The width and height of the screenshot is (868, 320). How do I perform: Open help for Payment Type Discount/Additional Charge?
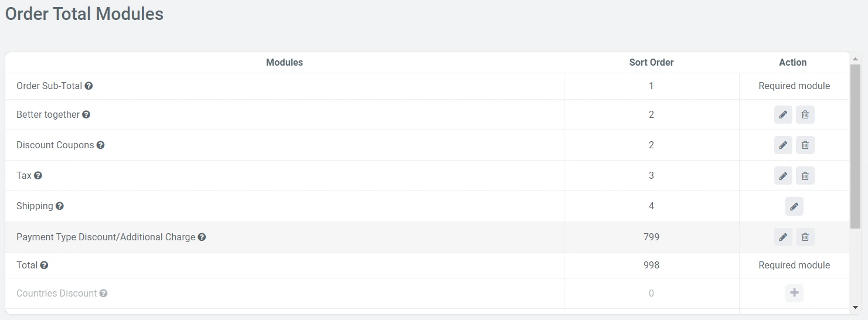pyautogui.click(x=202, y=237)
